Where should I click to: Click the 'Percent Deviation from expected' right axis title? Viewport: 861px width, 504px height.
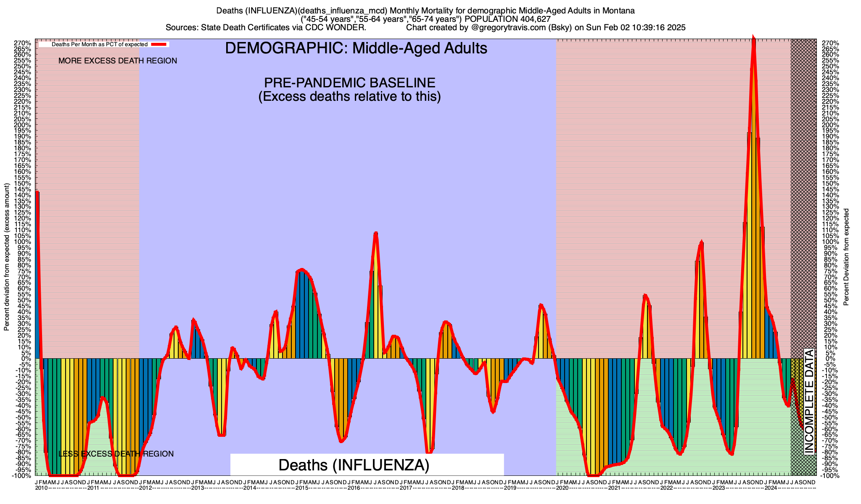coord(846,257)
